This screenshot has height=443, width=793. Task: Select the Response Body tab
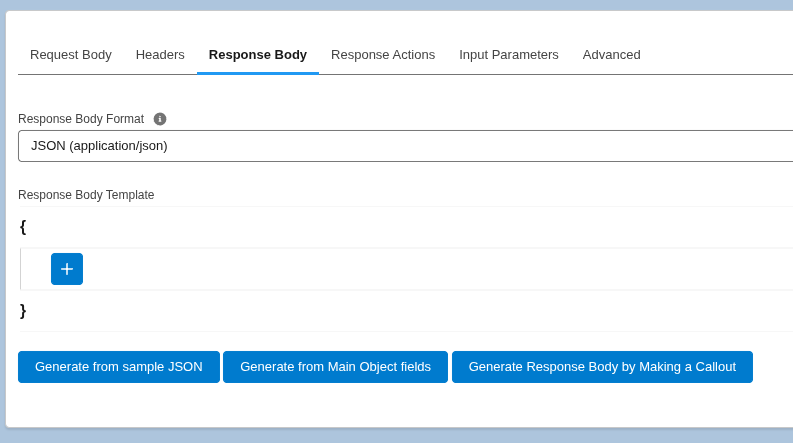tap(258, 55)
